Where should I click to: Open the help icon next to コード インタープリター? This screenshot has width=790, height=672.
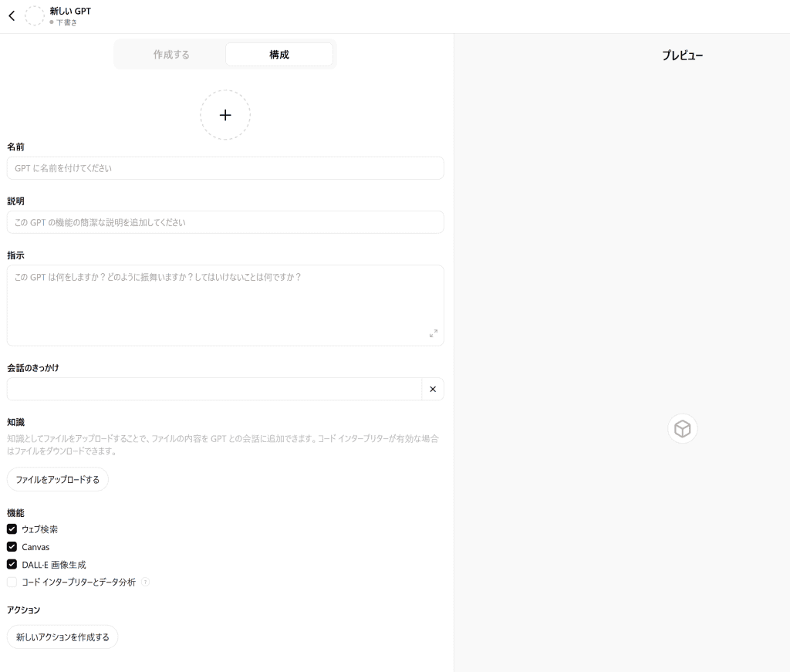145,582
